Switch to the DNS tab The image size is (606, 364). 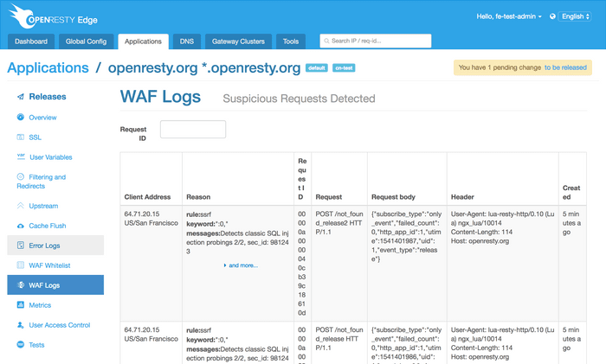187,42
